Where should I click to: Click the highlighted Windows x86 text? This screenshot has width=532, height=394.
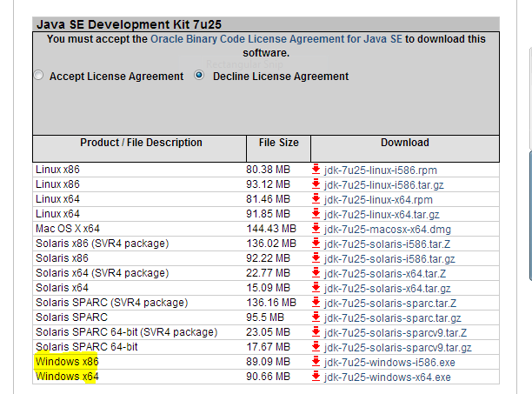[67, 362]
